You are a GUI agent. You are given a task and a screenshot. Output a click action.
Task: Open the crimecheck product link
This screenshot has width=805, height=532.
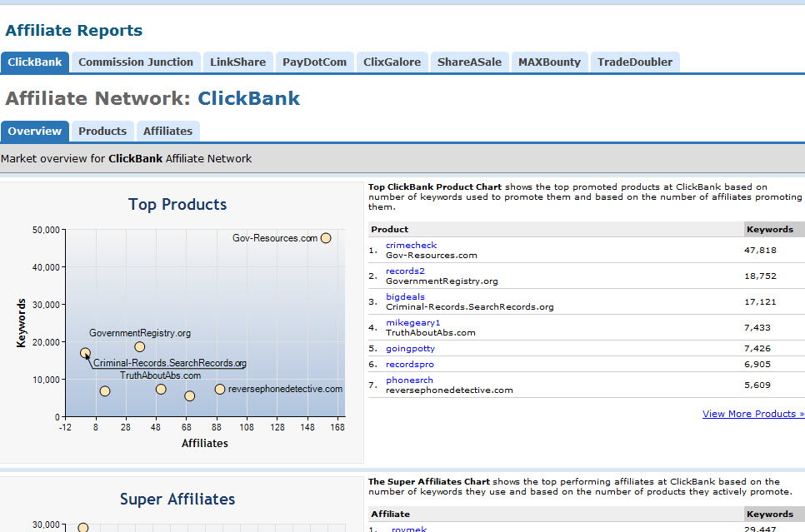[x=411, y=246]
